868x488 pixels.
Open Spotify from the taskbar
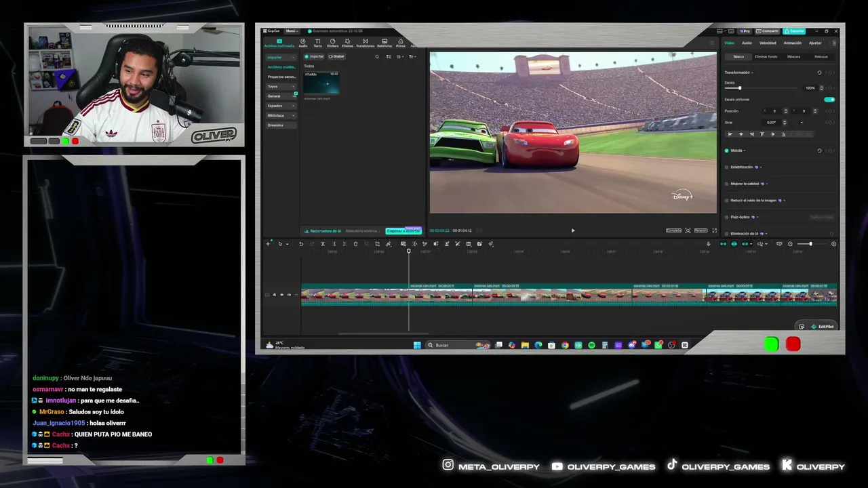(x=591, y=345)
